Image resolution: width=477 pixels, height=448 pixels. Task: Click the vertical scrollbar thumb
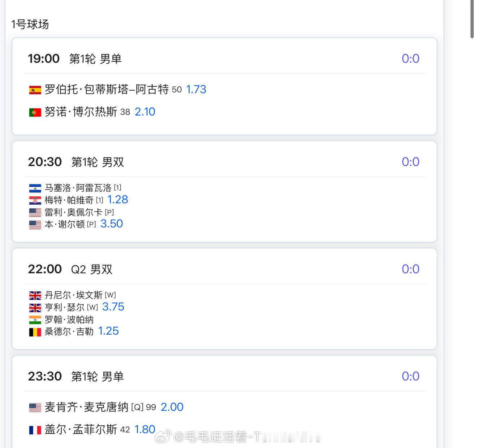pyautogui.click(x=472, y=19)
